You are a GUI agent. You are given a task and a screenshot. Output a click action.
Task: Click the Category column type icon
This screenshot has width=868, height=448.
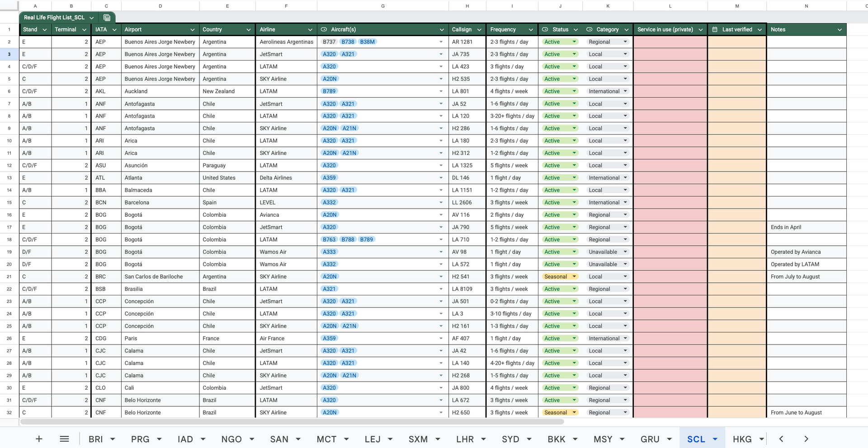tap(589, 29)
